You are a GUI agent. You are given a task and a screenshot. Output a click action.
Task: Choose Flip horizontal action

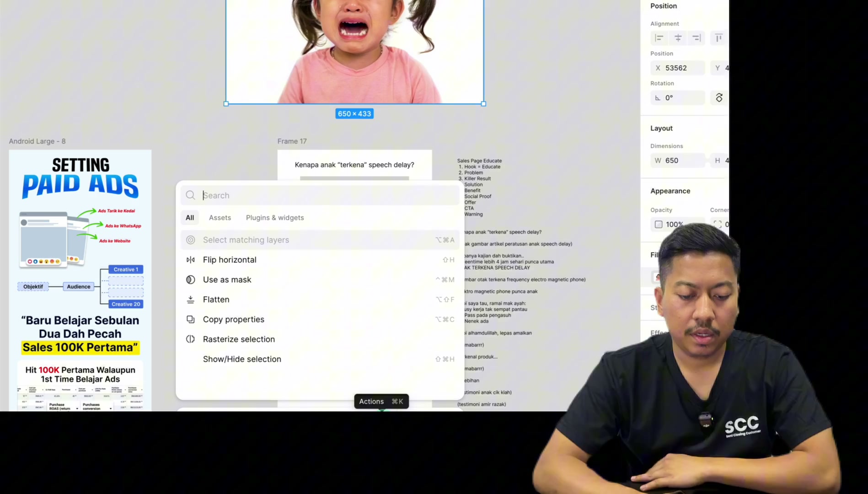click(320, 260)
